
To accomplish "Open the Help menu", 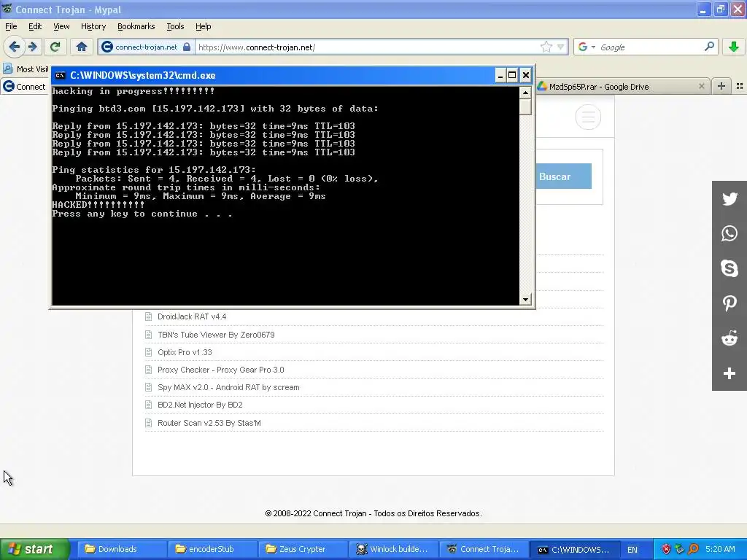I will (x=203, y=26).
